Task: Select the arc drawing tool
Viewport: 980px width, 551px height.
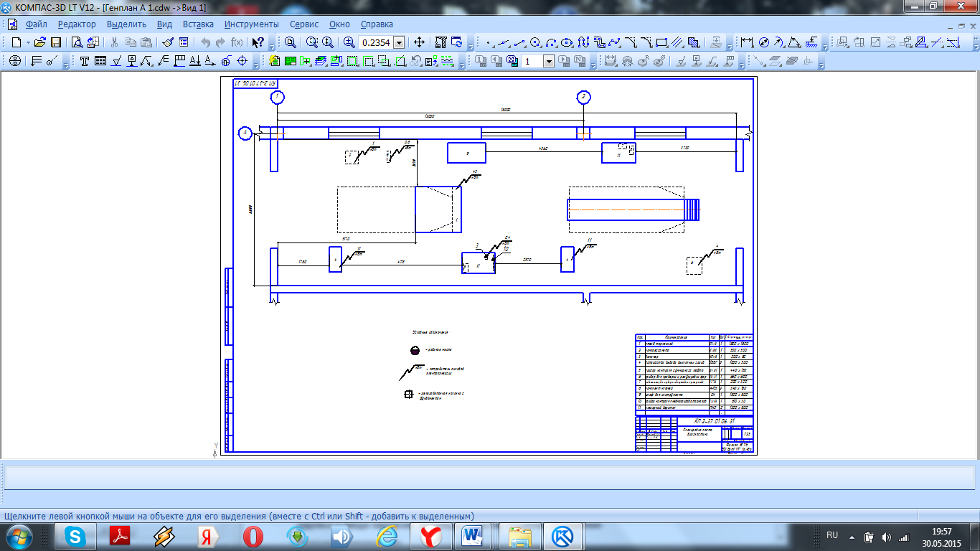Action: tap(551, 42)
